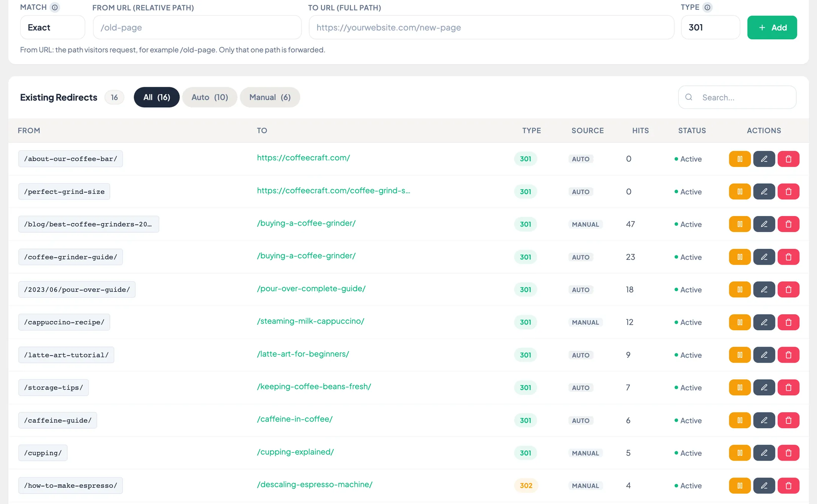Pause the /latte-art-tutorial/ redirect

740,355
